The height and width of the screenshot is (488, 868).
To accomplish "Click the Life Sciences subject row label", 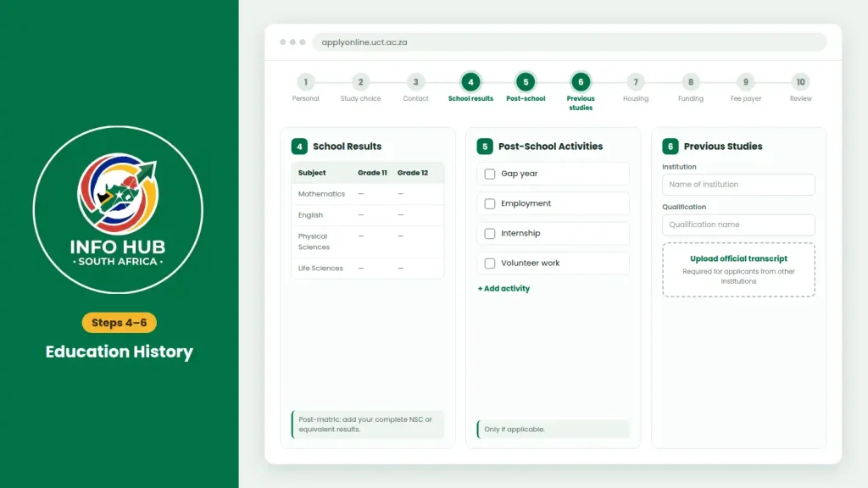I will [x=320, y=269].
